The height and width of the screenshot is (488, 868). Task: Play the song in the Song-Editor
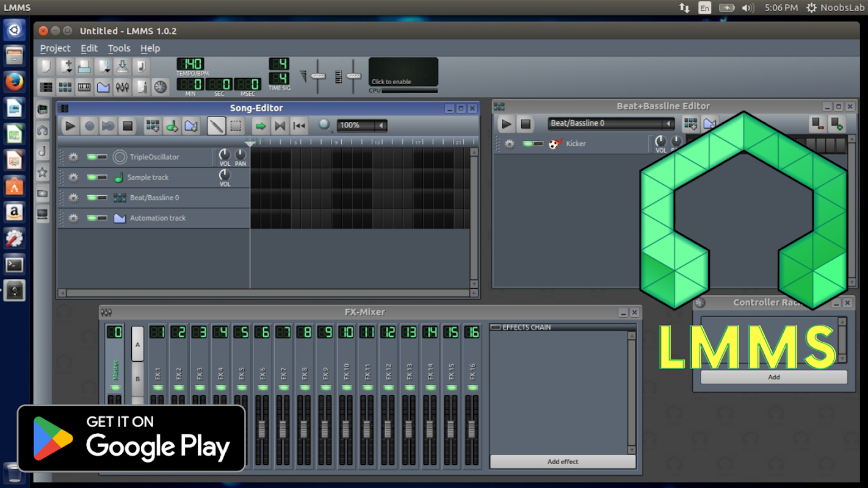(x=70, y=126)
